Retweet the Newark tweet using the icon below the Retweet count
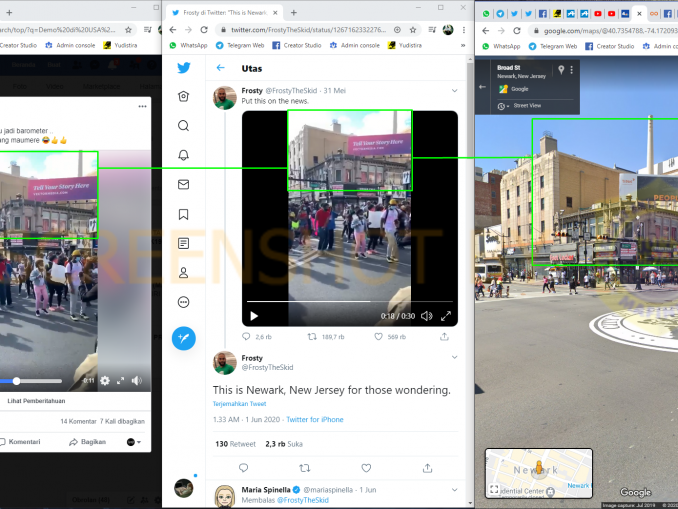The image size is (678, 509). coord(304,468)
